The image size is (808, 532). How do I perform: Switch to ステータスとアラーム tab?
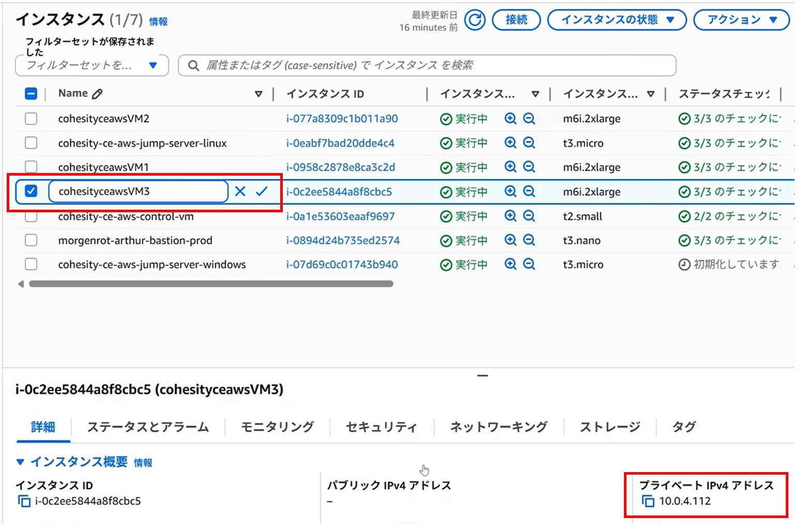148,427
